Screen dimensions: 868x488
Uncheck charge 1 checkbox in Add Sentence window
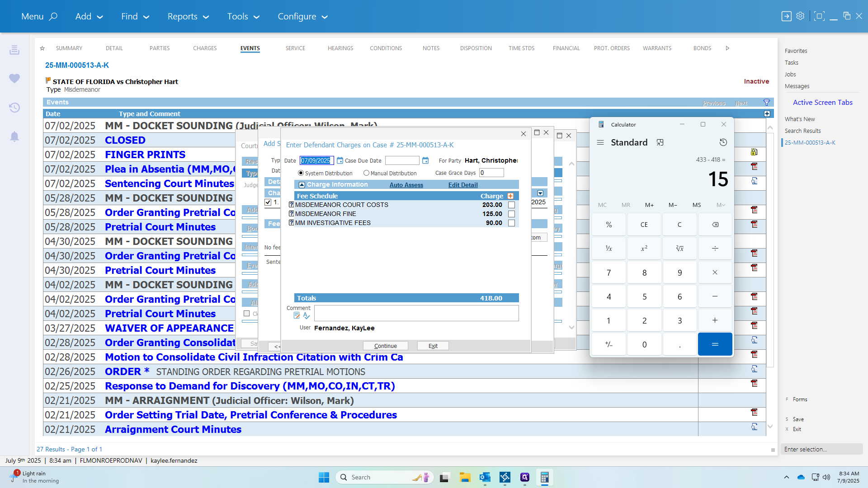pos(268,202)
